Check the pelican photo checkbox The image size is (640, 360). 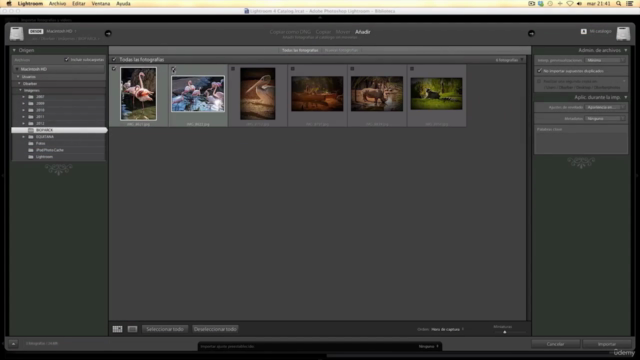tap(233, 69)
